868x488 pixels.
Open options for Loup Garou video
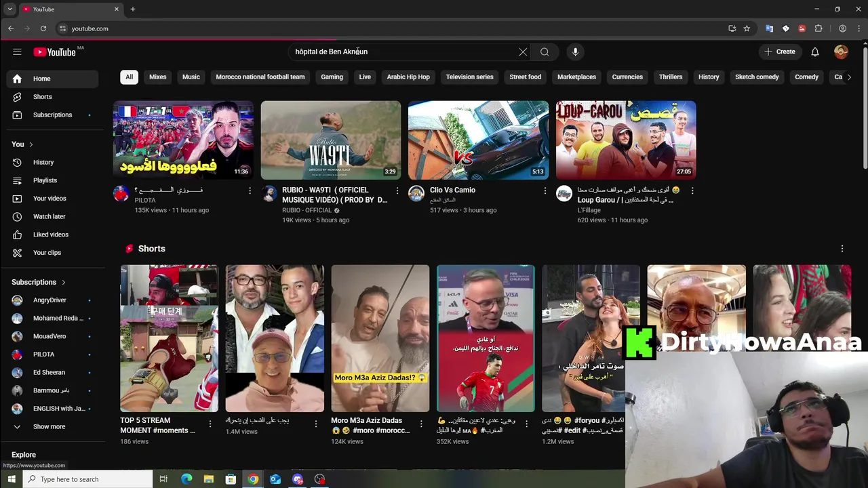(692, 191)
